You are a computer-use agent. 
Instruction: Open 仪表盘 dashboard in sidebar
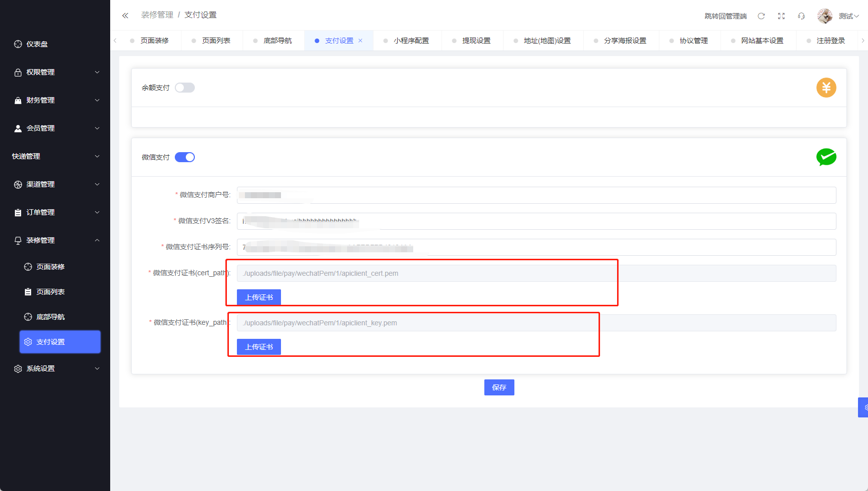tap(37, 44)
